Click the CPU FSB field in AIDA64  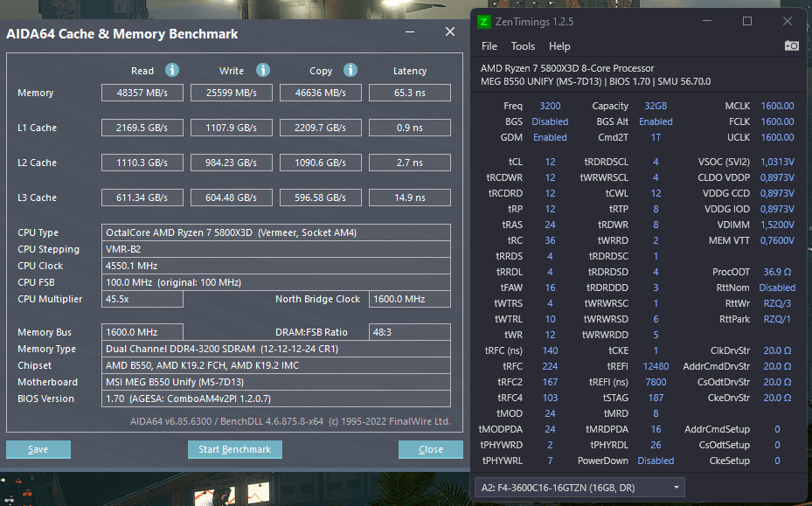click(276, 282)
